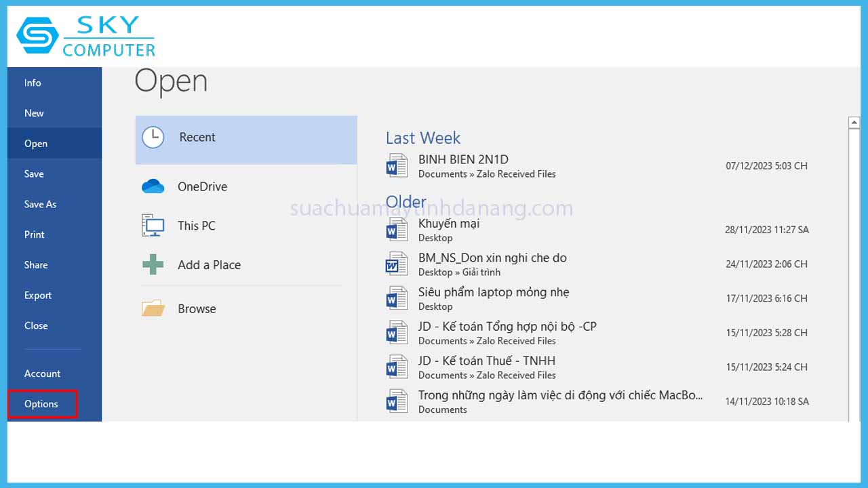
Task: Choose Add a Place
Action: [x=246, y=265]
